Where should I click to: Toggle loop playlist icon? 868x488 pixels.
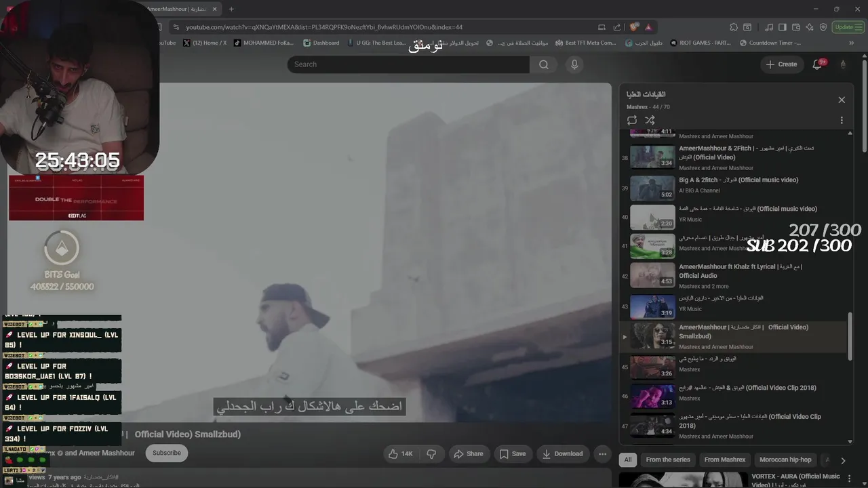click(x=632, y=120)
